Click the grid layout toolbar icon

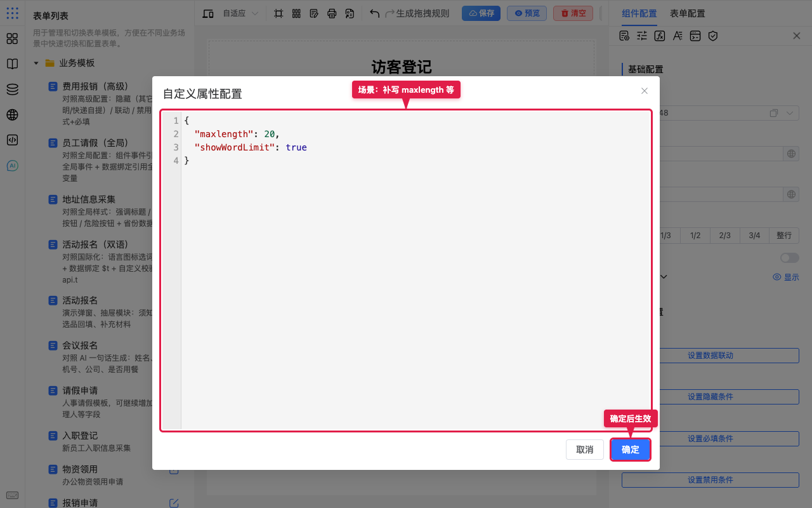point(296,13)
